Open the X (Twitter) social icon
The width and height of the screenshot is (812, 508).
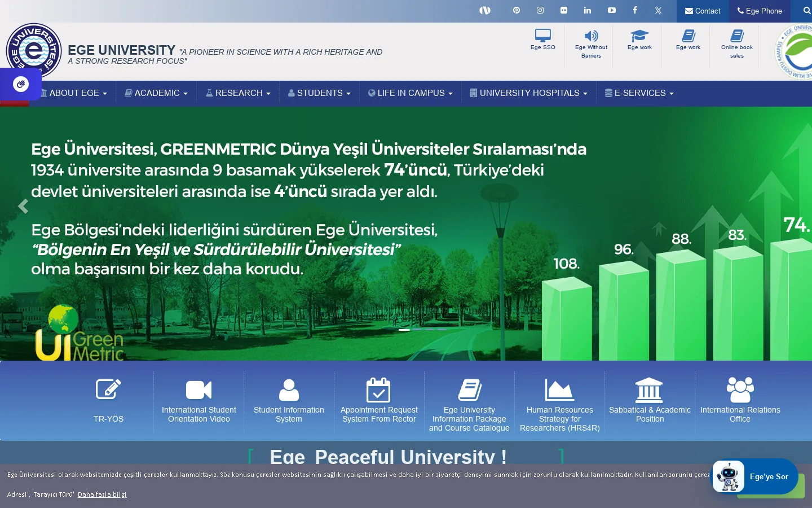point(658,10)
